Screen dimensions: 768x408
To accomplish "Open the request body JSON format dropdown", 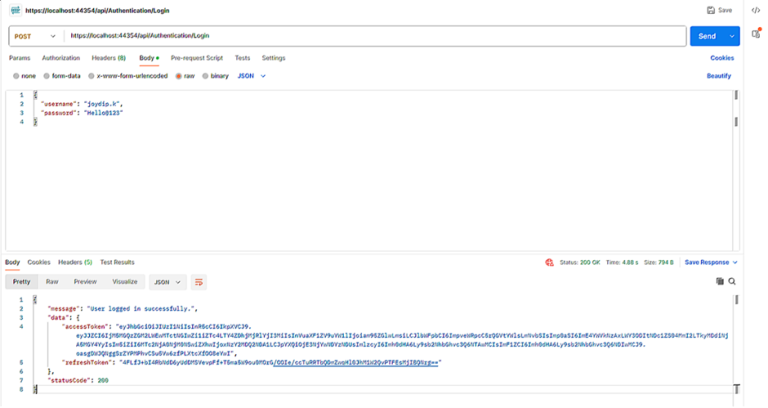I will click(x=252, y=76).
